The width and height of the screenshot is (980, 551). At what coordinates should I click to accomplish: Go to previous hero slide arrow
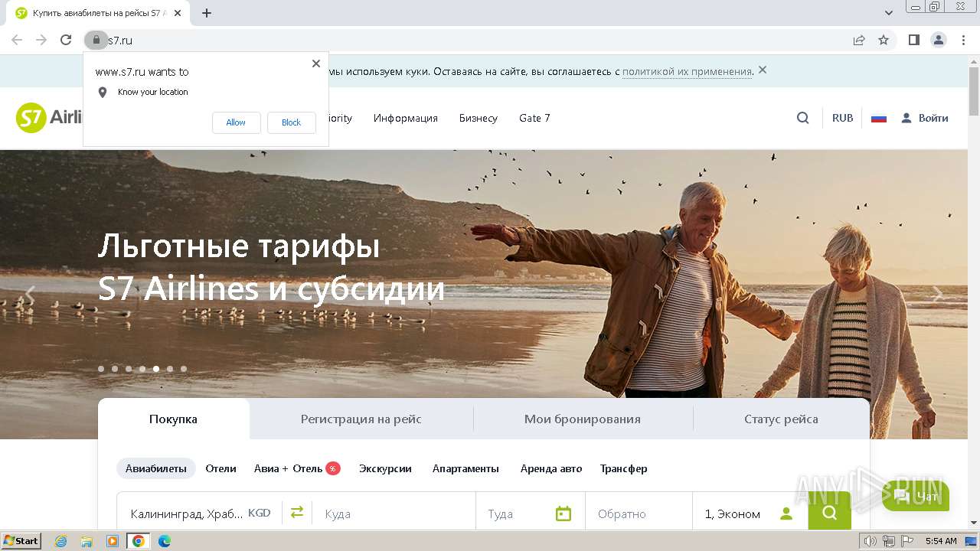pyautogui.click(x=30, y=294)
